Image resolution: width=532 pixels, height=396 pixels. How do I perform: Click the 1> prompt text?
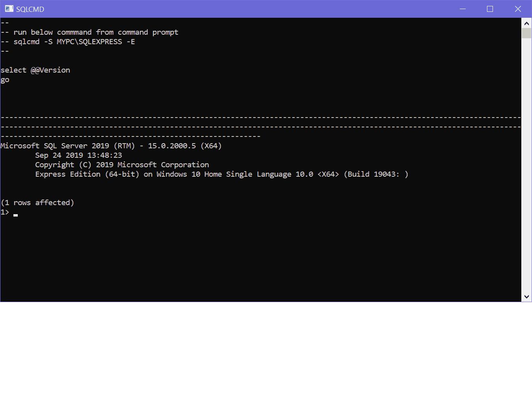pyautogui.click(x=5, y=212)
